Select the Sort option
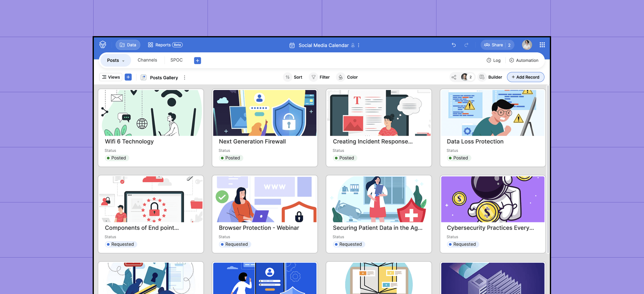 tap(293, 77)
